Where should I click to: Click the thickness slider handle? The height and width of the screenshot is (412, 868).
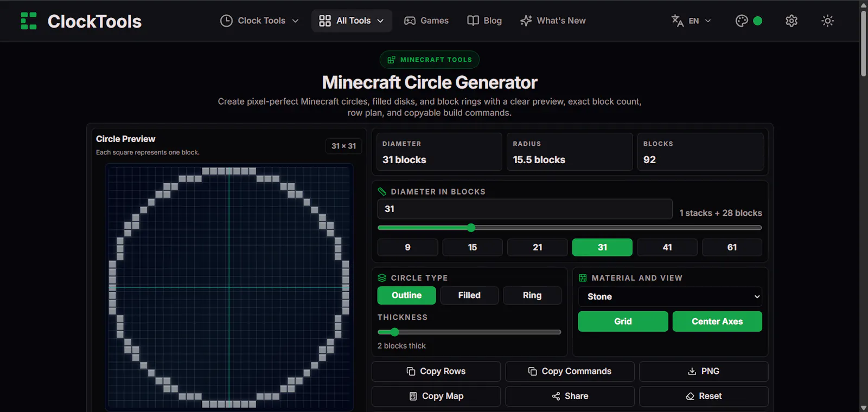pos(394,332)
